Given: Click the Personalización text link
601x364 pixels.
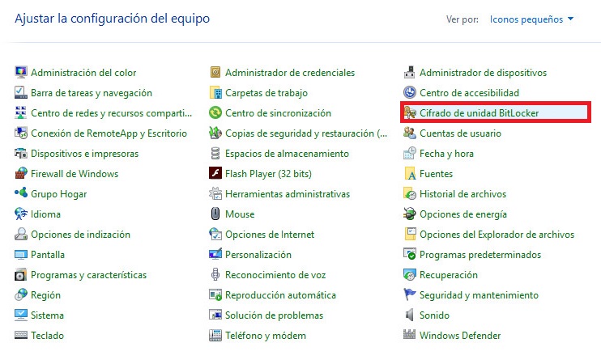Looking at the screenshot, I should pyautogui.click(x=258, y=255).
